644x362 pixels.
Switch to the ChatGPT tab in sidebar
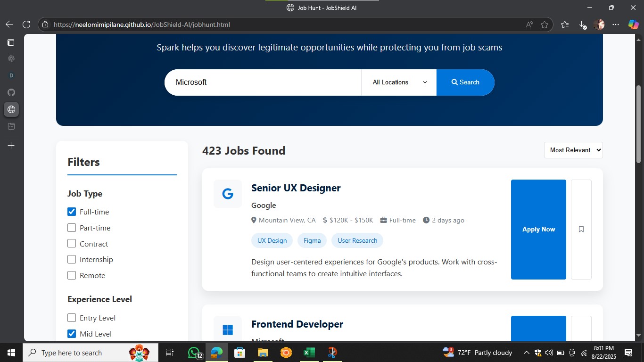11,58
